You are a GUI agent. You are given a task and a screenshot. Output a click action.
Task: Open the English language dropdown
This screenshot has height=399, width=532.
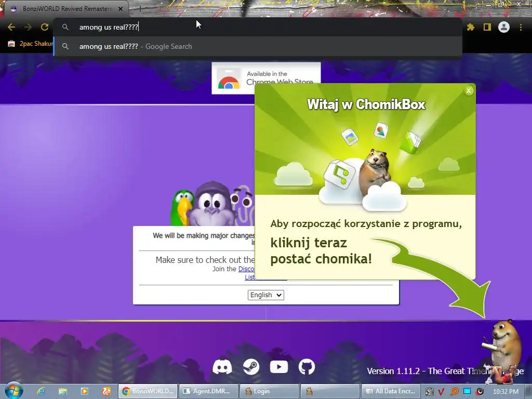[x=265, y=295]
